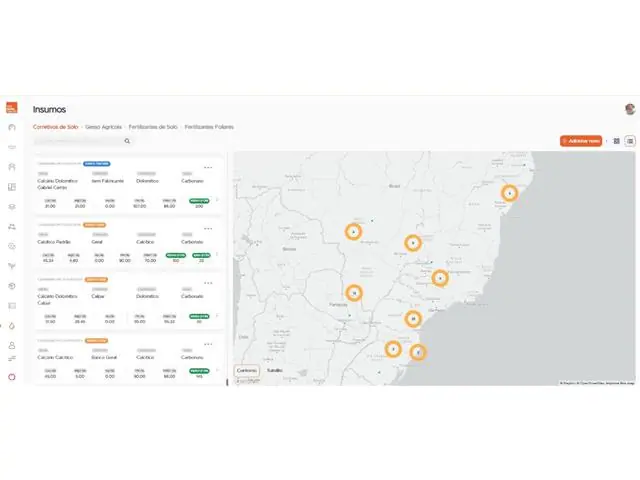
Task: Click the water drop icon in sidebar
Action: pos(12,325)
